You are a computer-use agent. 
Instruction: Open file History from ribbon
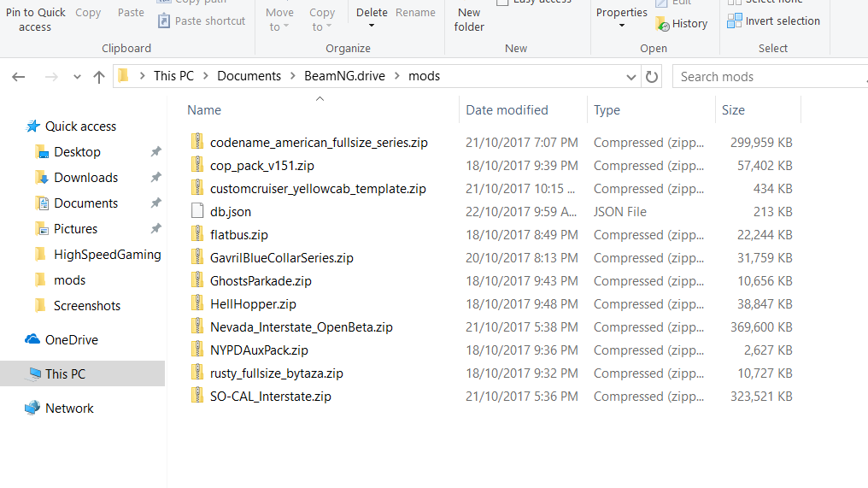point(682,23)
